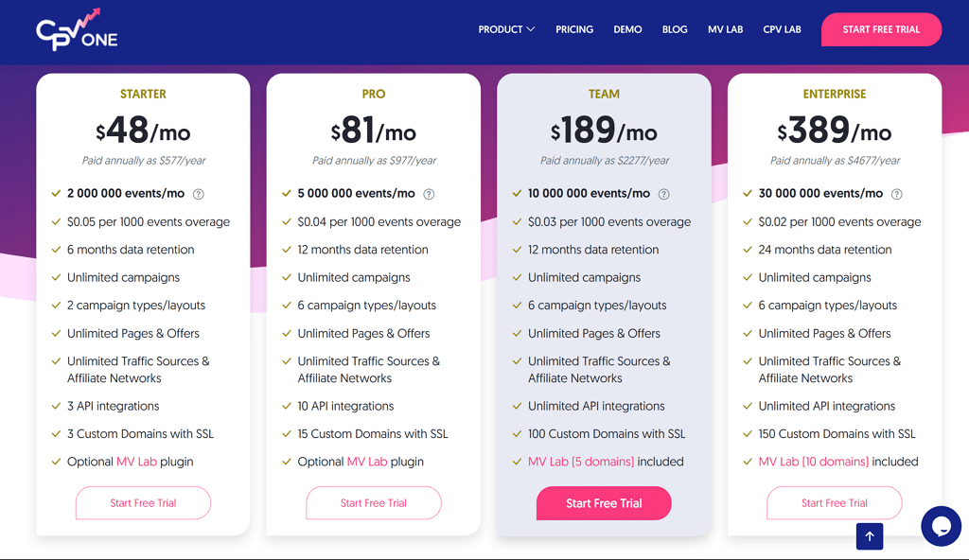This screenshot has width=969, height=560.
Task: Open the Blog link in navigation
Action: coord(675,29)
